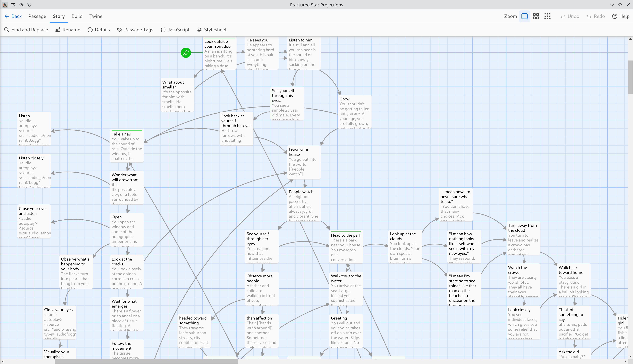Open story Details
This screenshot has width=633, height=364.
(99, 30)
